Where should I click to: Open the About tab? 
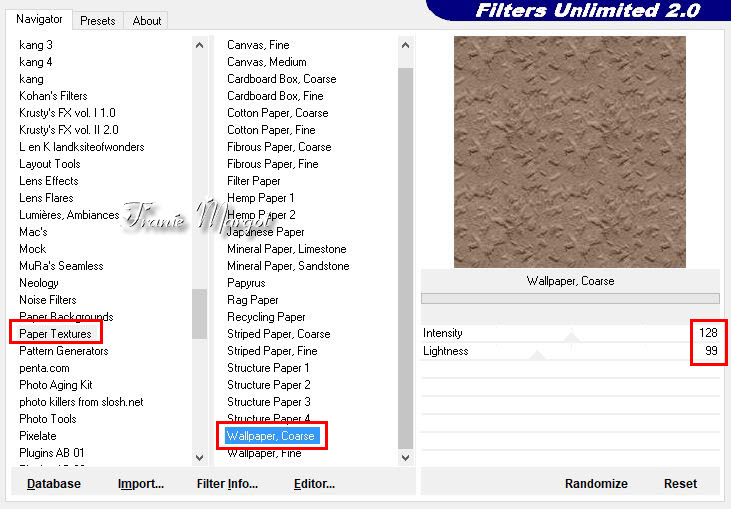coord(147,20)
